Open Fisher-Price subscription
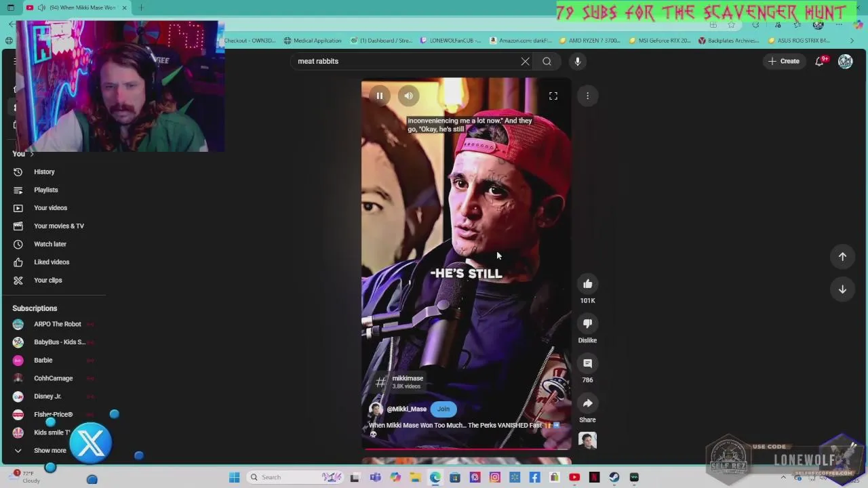The width and height of the screenshot is (868, 488). click(x=53, y=414)
